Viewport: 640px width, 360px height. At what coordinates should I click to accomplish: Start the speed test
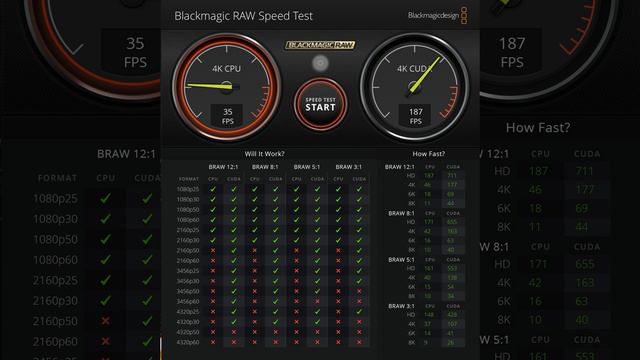tap(320, 104)
